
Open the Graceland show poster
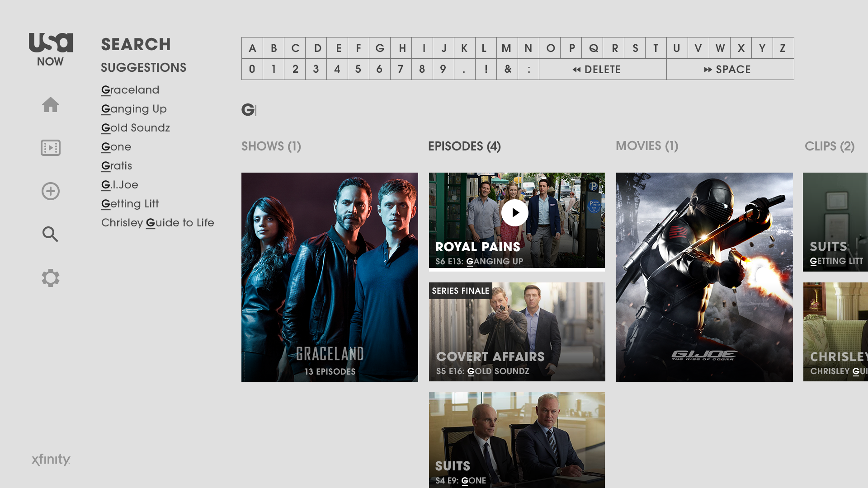330,277
